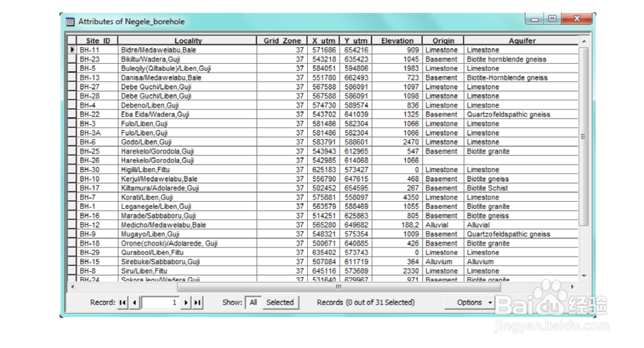The image size is (644, 348).
Task: Go to first record navigation button
Action: click(x=122, y=302)
